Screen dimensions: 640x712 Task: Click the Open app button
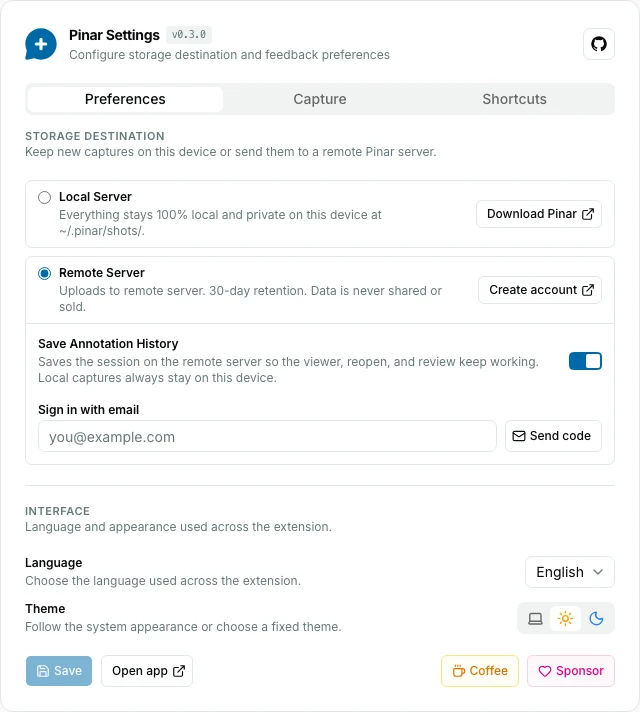click(x=147, y=671)
